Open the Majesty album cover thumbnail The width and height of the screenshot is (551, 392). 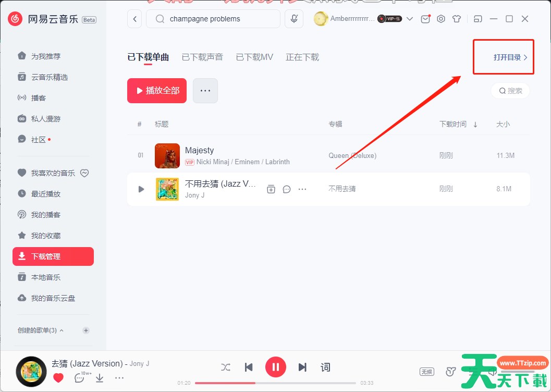(x=167, y=156)
